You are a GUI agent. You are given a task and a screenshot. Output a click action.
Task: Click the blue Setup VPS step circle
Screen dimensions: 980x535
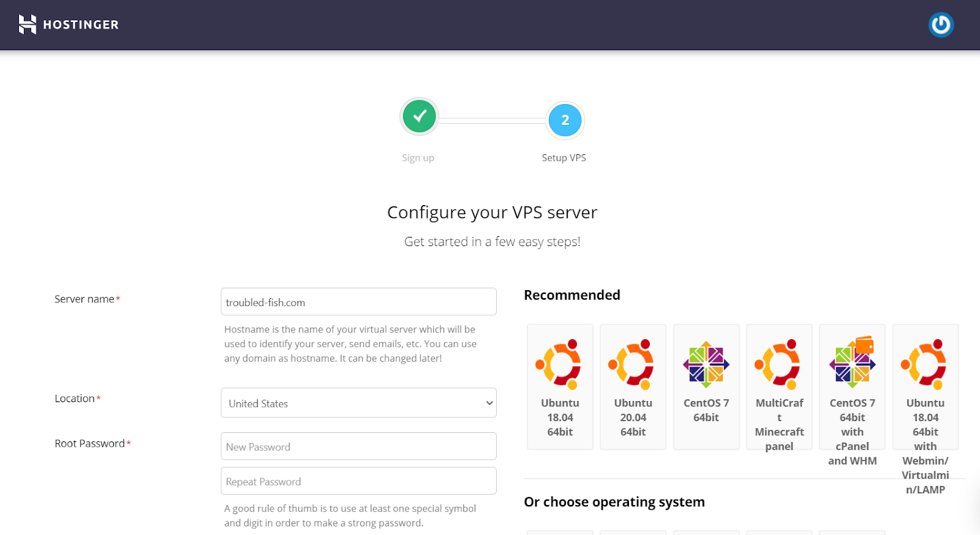[564, 120]
